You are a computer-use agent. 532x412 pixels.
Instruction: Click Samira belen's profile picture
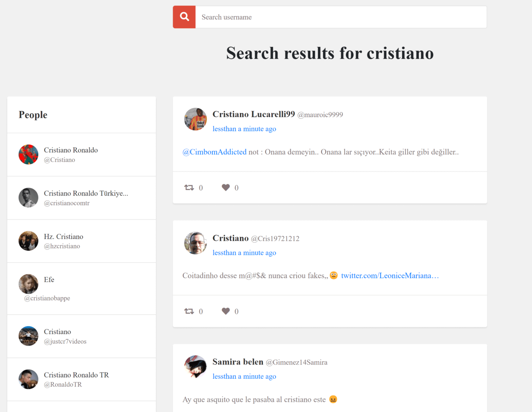pos(195,366)
